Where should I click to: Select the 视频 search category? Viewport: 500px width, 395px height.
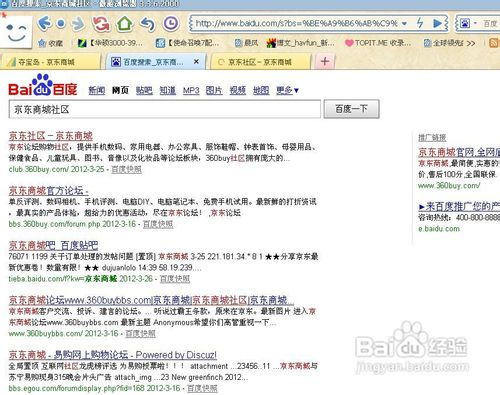click(238, 90)
